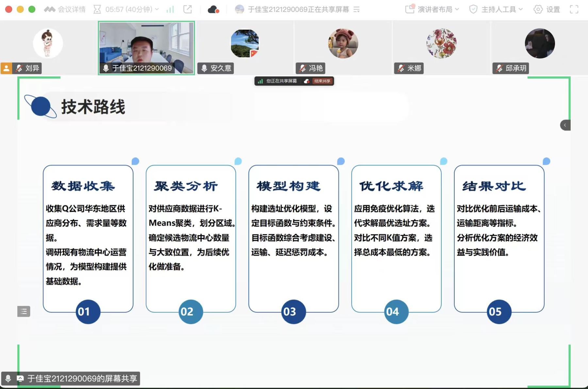The height and width of the screenshot is (389, 588).
Task: Open 设置 settings
Action: click(x=547, y=9)
